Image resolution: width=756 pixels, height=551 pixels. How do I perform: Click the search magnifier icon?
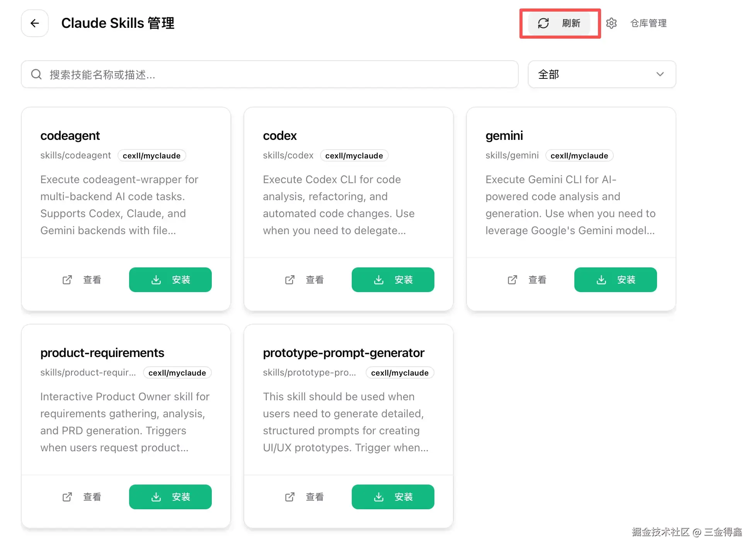(x=36, y=74)
